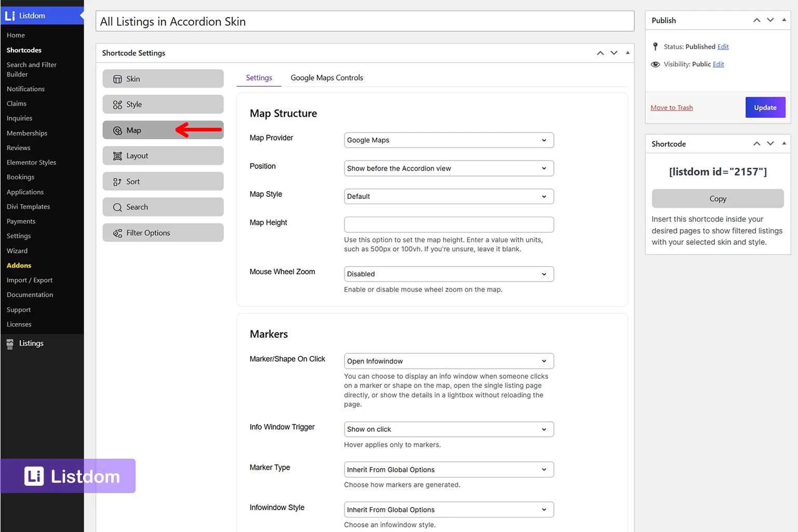Open Documentation menu item
The height and width of the screenshot is (532, 798).
(x=30, y=295)
